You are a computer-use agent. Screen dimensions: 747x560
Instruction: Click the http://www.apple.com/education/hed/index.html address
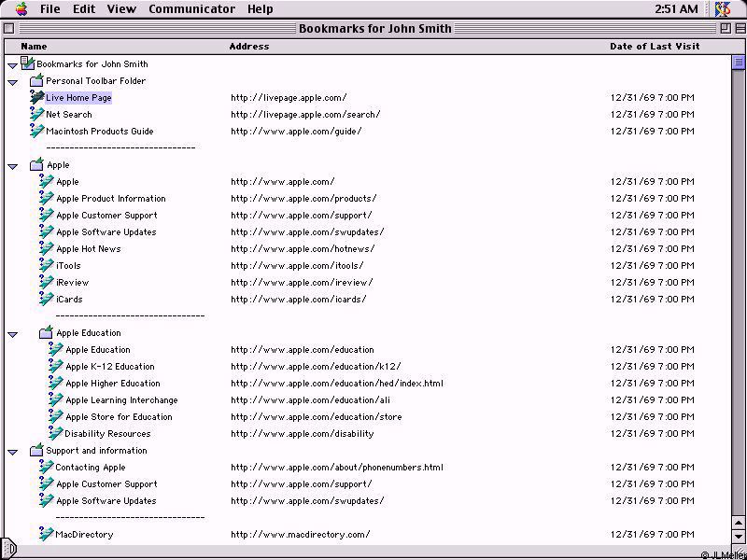point(337,384)
